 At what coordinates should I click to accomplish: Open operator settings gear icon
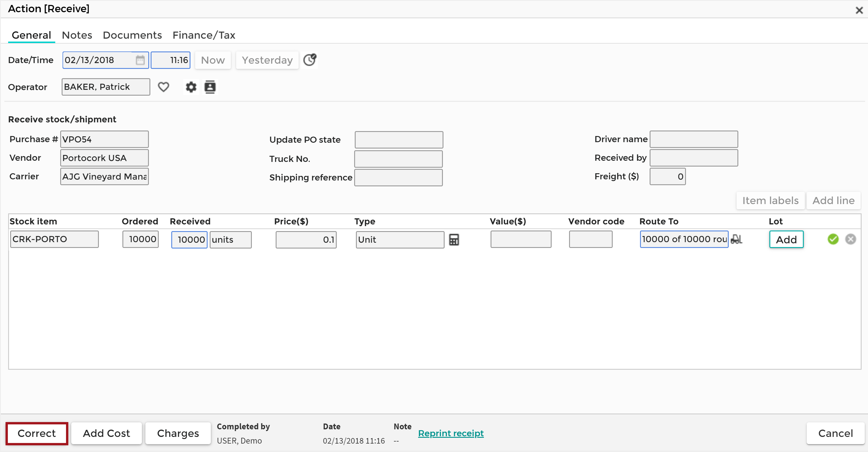[x=191, y=87]
